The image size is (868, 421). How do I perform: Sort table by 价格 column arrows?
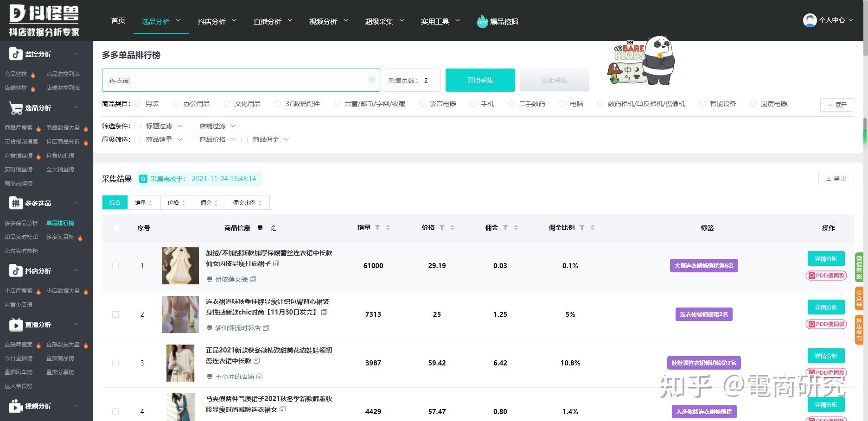453,228
